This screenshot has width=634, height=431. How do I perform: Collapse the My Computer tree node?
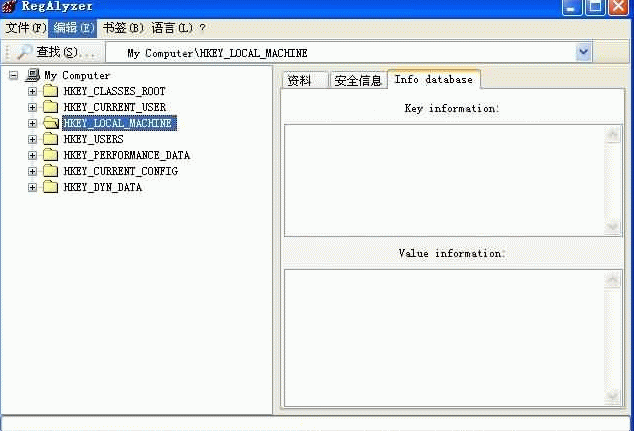(14, 75)
